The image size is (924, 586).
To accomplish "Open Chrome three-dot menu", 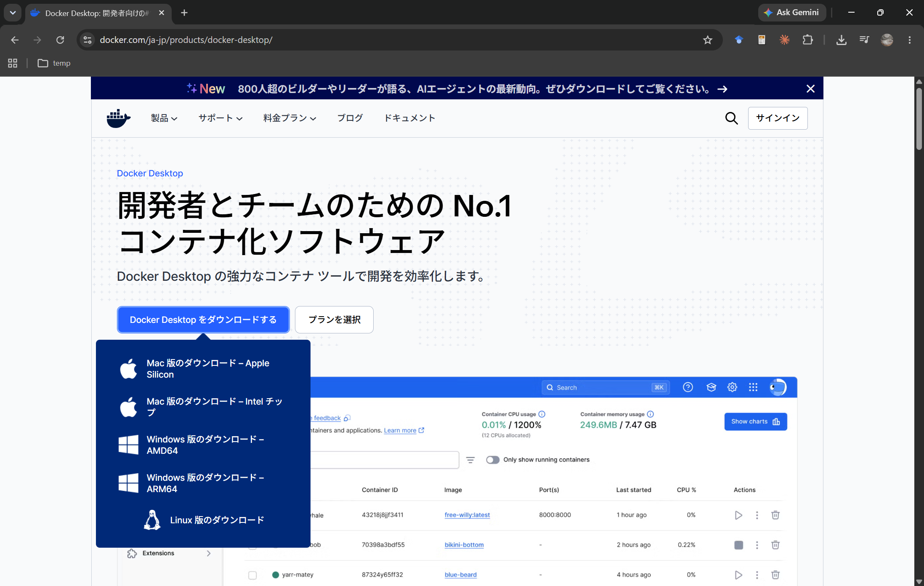I will click(909, 40).
